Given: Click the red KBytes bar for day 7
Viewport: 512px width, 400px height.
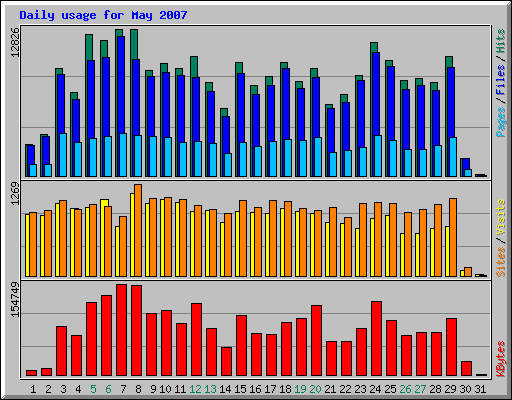Looking at the screenshot, I should [121, 330].
